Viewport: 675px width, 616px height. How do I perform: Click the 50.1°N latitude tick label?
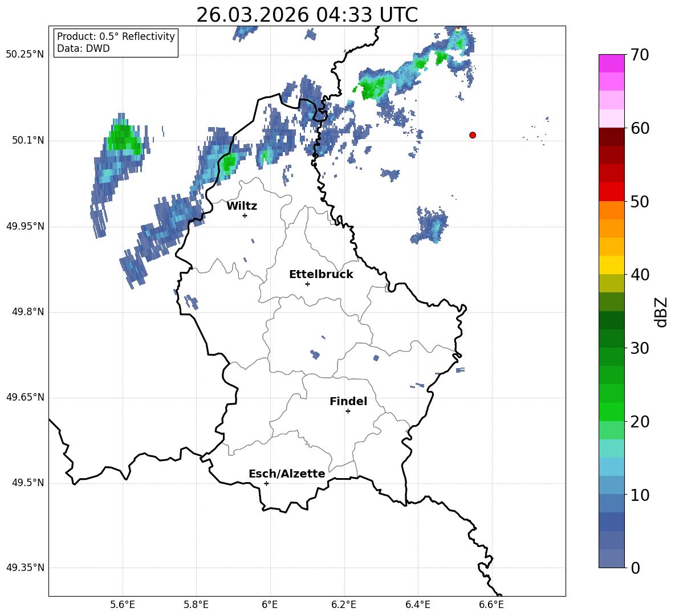tap(25, 140)
